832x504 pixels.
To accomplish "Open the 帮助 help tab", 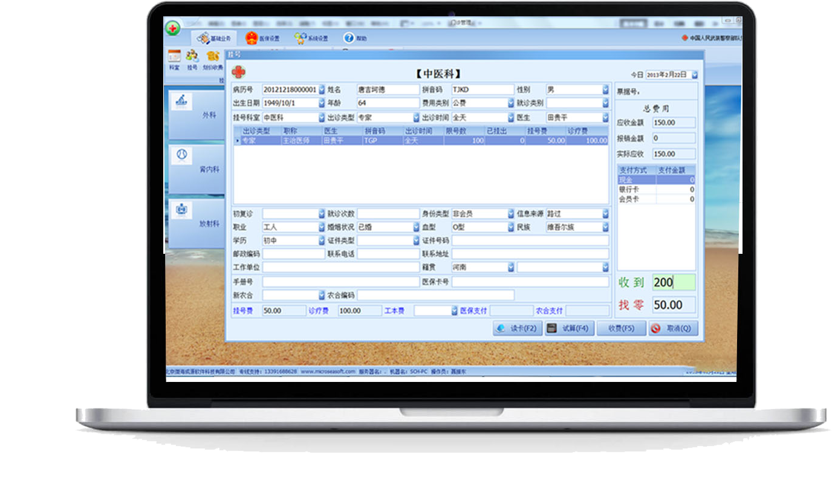I will click(356, 38).
